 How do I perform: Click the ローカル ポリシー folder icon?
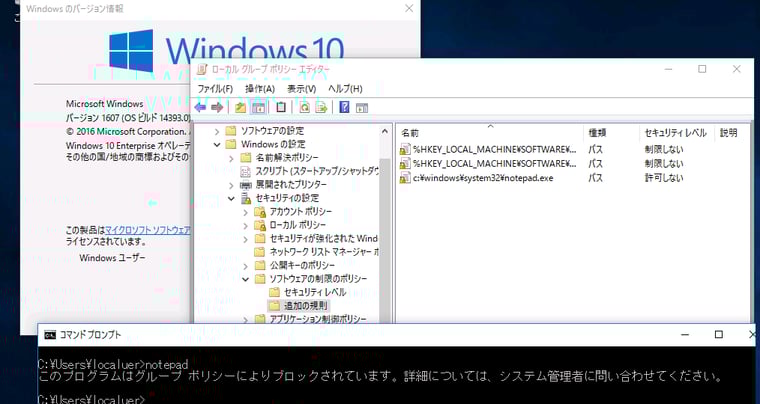click(260, 225)
